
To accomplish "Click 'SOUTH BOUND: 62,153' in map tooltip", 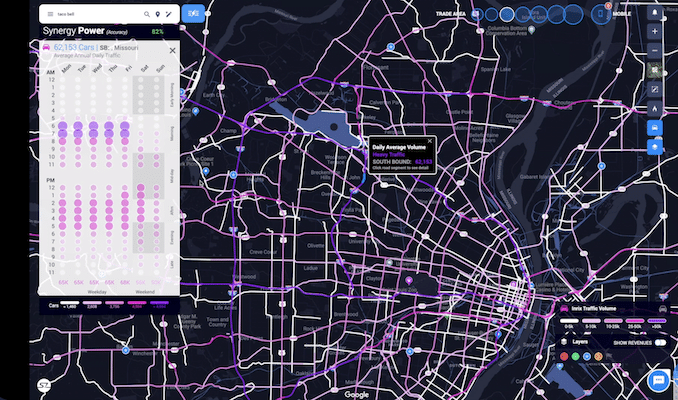I will [402, 162].
